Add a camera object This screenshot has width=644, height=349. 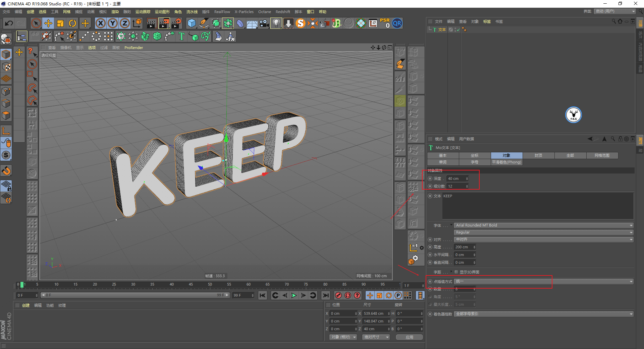(264, 23)
